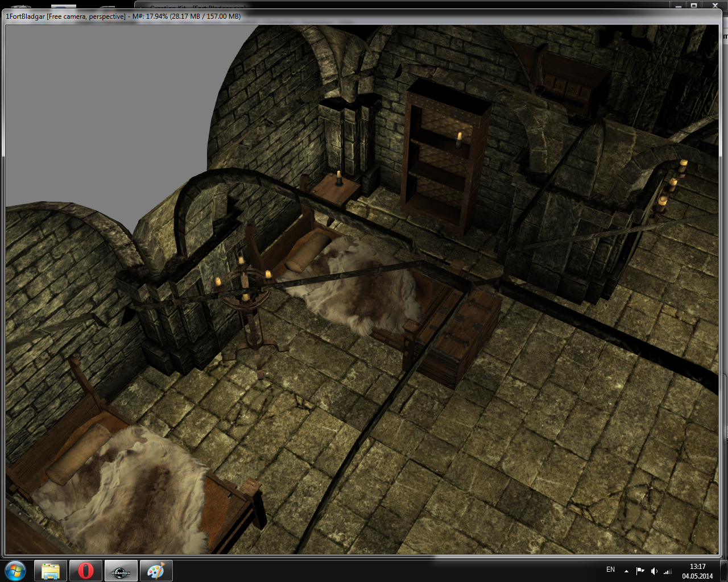Open the Windows Start menu
The height and width of the screenshot is (582, 728).
(15, 571)
